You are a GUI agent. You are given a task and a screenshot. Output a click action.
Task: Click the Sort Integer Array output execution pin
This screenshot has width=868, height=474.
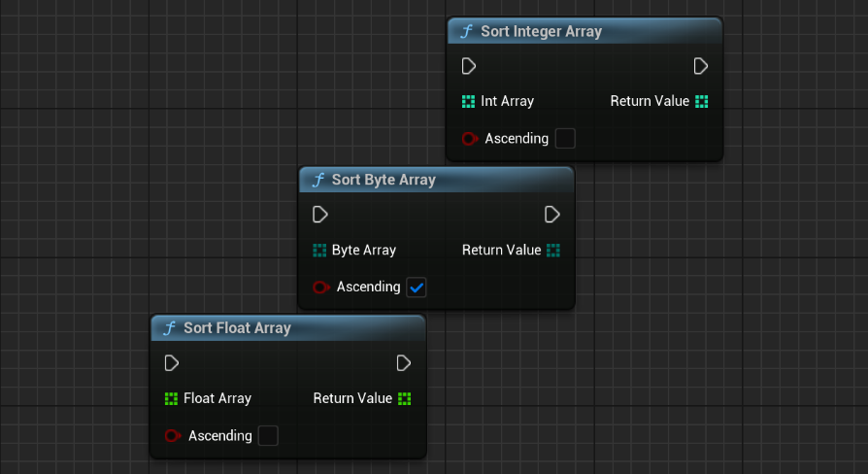click(x=701, y=66)
